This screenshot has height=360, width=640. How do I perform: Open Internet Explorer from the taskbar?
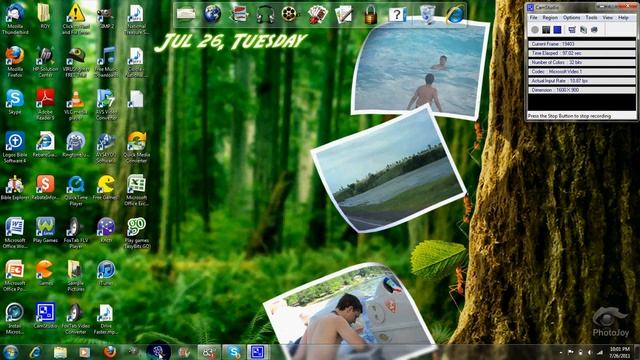coord(35,352)
